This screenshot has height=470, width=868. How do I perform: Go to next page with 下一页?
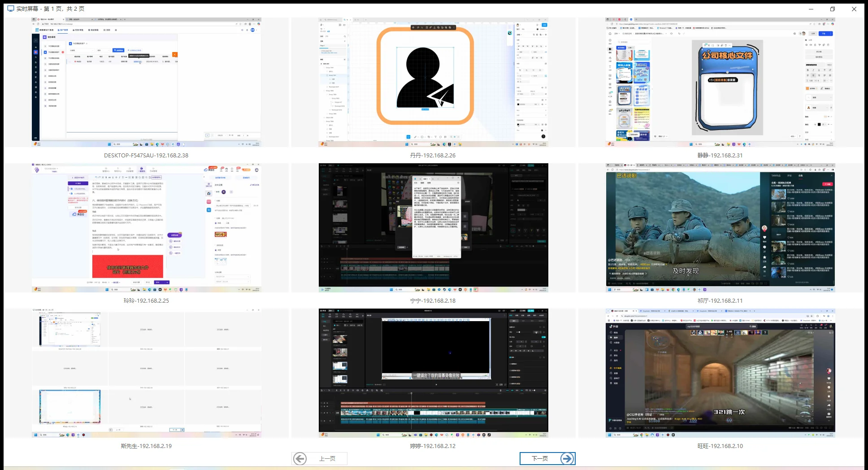(x=547, y=458)
